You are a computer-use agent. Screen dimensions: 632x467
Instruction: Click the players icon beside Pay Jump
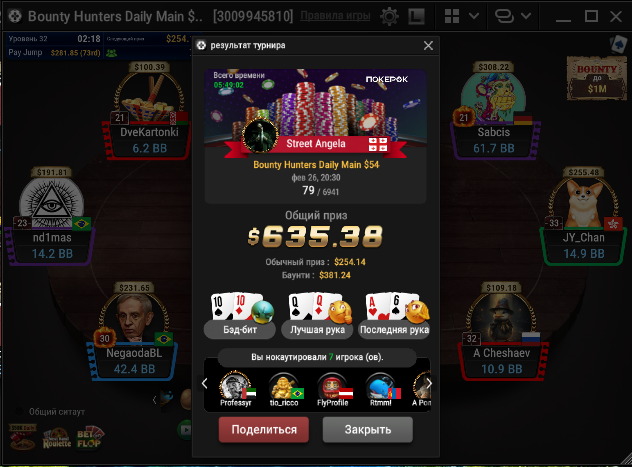tap(111, 53)
